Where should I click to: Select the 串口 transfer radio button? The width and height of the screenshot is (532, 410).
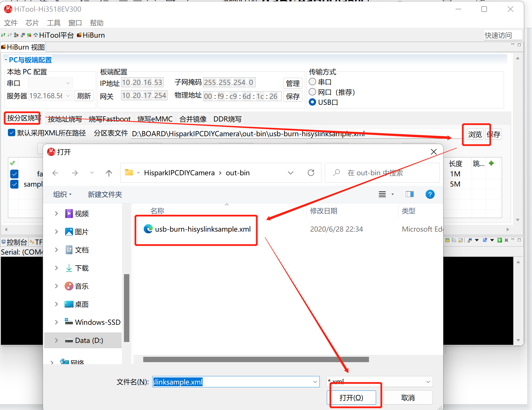[x=312, y=82]
